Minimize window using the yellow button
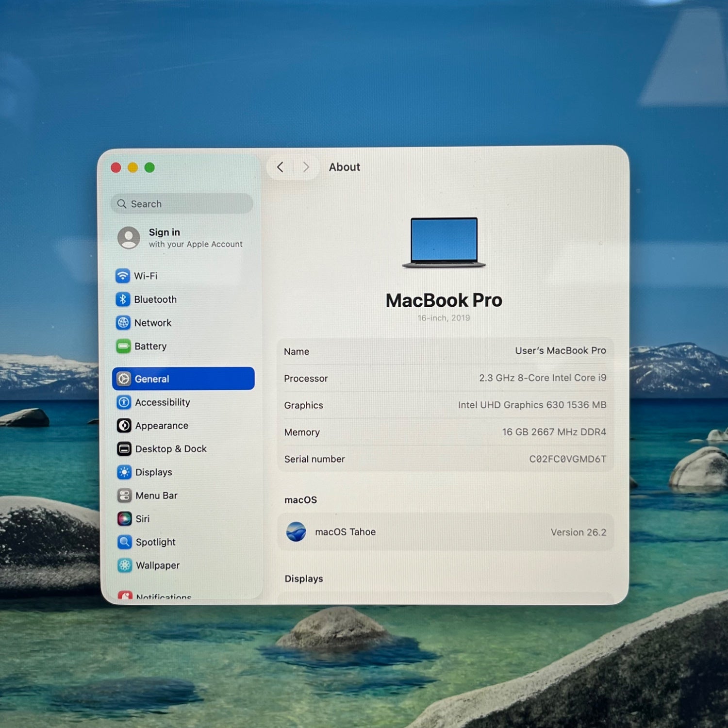 pos(132,167)
